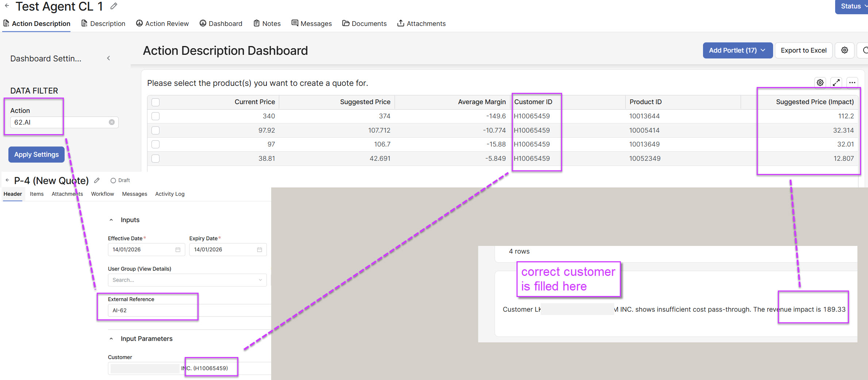Open dashboard settings gear next to Export to Excel
The height and width of the screenshot is (380, 868).
coord(844,50)
